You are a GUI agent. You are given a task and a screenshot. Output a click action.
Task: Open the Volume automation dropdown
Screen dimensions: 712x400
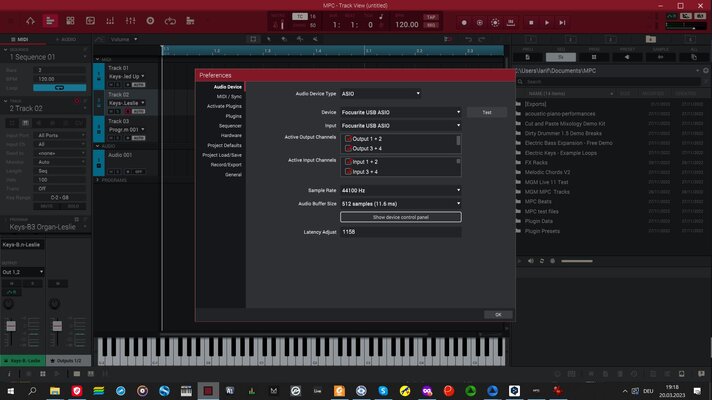[x=124, y=40]
